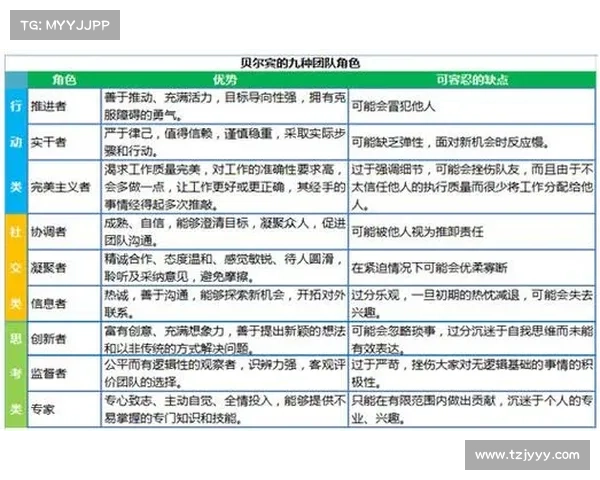This screenshot has height=480, width=600.
Task: Click the weakness text starting 过于严苛
Action: point(472,373)
